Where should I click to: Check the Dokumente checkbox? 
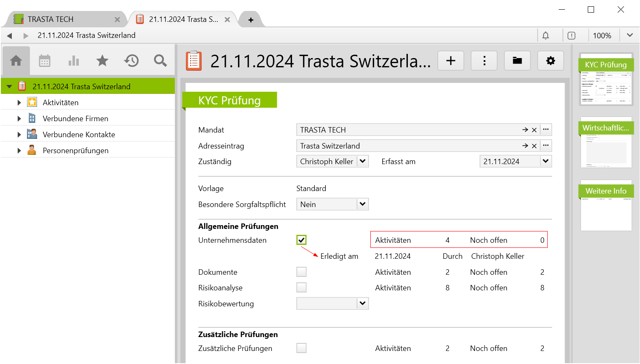click(301, 272)
